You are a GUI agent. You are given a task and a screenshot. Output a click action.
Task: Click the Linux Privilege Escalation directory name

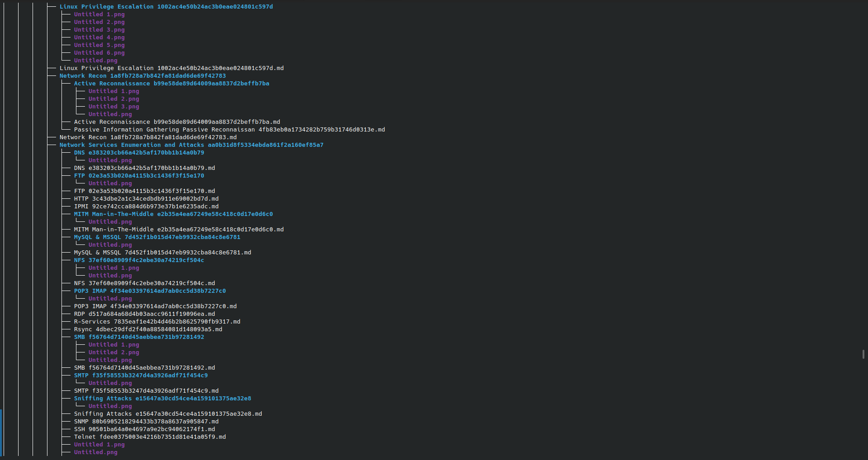click(166, 7)
